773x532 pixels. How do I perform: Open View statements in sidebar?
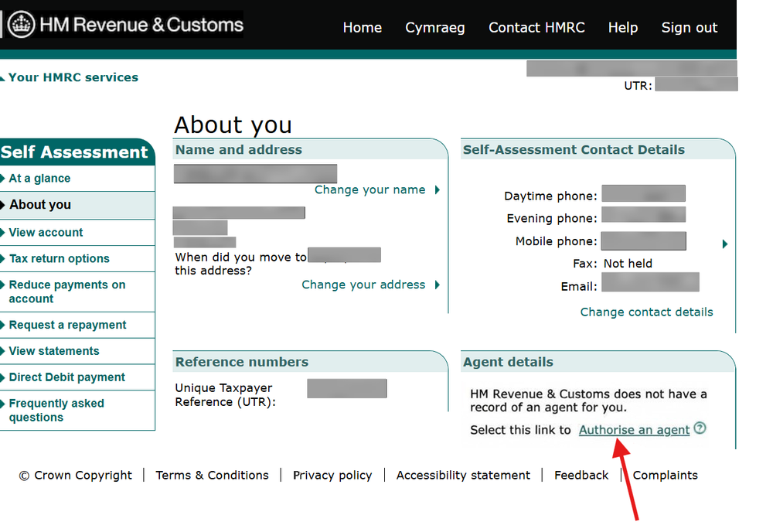pyautogui.click(x=54, y=351)
